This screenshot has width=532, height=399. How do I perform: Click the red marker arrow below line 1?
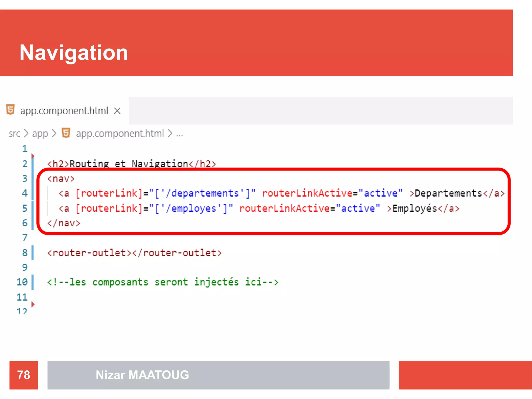(x=33, y=156)
